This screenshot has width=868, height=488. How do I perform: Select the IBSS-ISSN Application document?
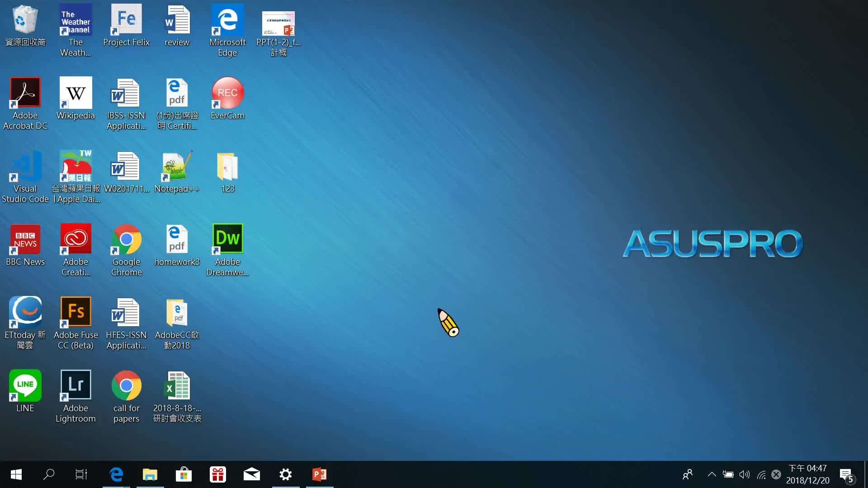[x=126, y=103]
